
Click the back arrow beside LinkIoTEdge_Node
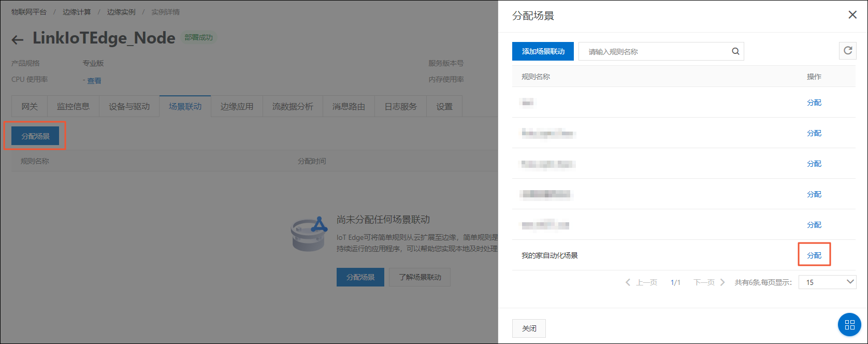18,39
